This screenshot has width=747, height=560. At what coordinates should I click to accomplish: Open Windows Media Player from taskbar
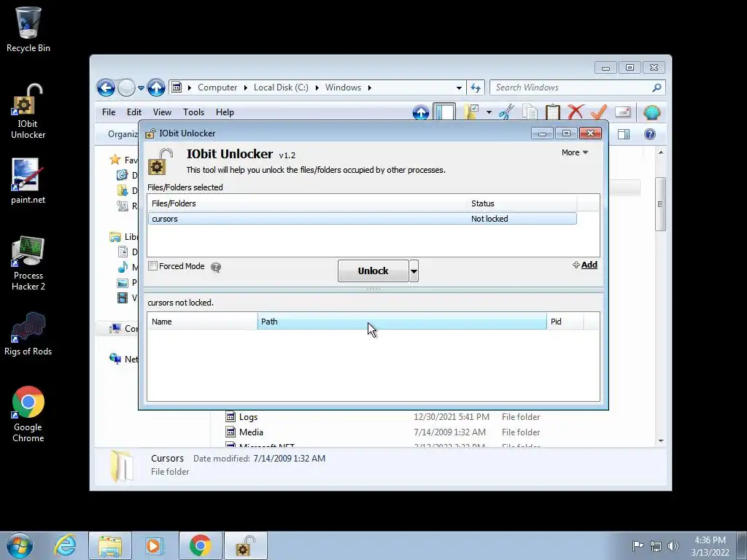[154, 545]
